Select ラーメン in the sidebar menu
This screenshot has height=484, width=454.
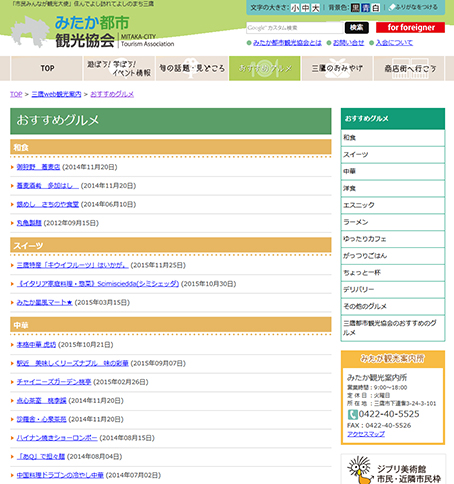tap(393, 222)
